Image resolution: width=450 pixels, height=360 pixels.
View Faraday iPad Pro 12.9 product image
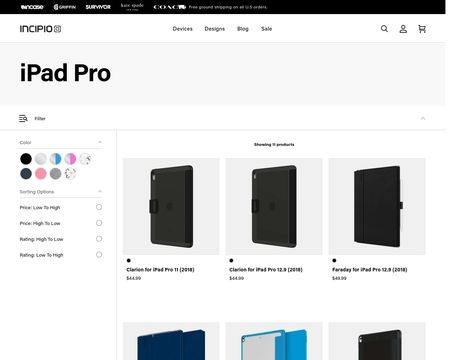pyautogui.click(x=377, y=206)
